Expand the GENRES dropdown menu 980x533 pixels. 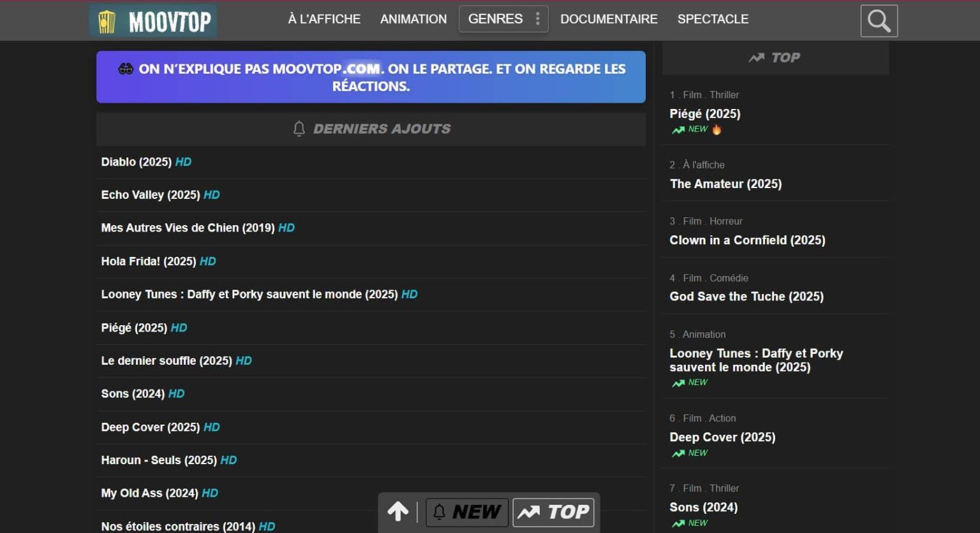pos(495,19)
